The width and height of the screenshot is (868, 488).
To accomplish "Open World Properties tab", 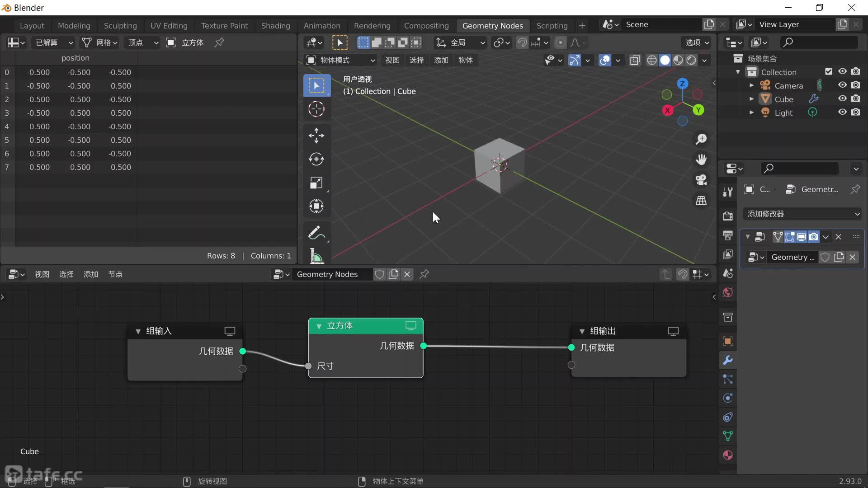I will [x=728, y=292].
